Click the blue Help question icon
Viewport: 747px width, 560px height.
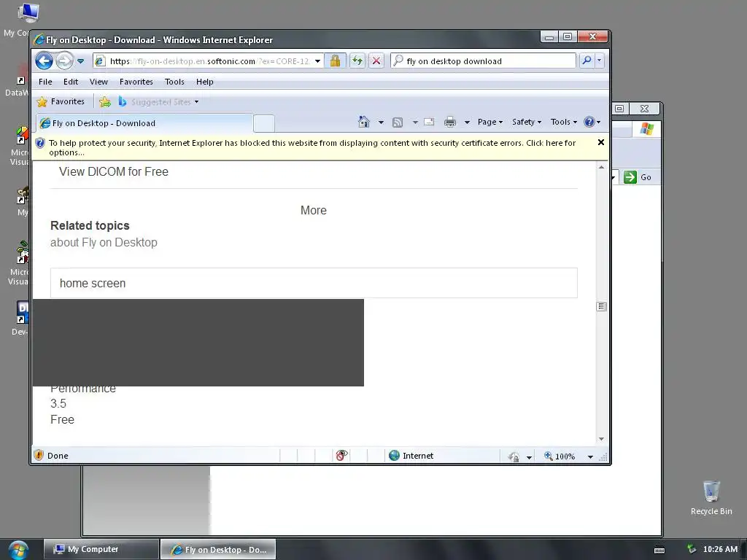point(589,122)
